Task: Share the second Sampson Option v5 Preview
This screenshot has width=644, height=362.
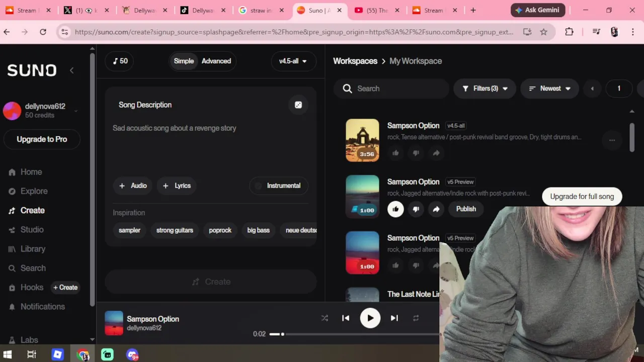Action: [436, 209]
